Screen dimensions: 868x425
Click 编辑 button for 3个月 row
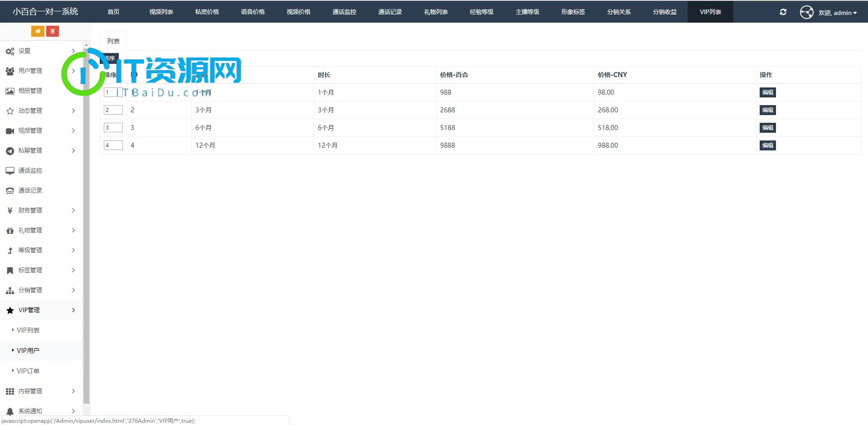[x=768, y=110]
